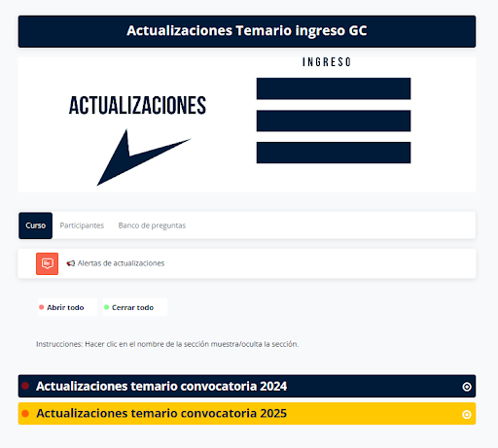Click the Actualizaciones Temario ingreso GC header

(x=247, y=31)
